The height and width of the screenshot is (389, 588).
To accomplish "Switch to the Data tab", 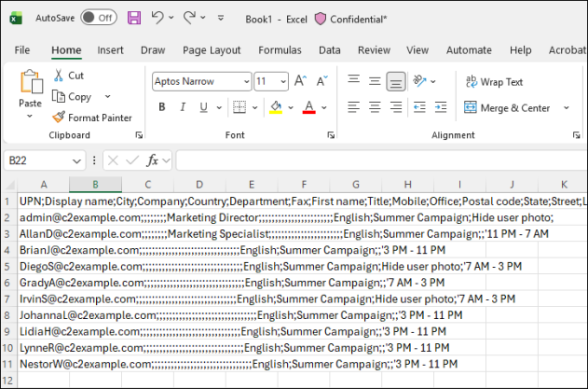I will (x=330, y=50).
